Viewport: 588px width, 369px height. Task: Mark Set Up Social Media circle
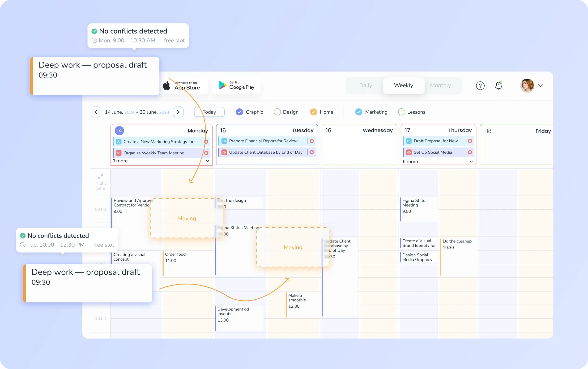[x=470, y=152]
